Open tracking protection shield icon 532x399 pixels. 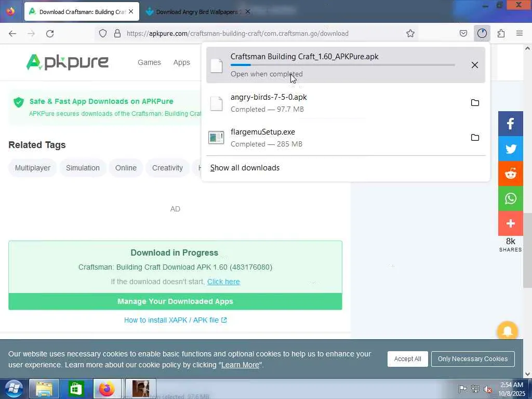[103, 33]
